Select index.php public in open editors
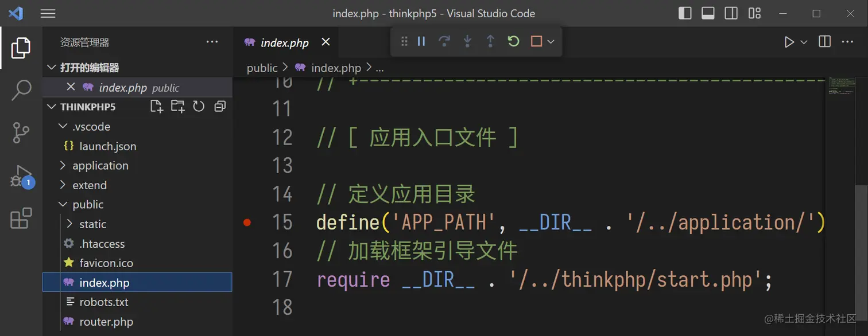The width and height of the screenshot is (868, 336). click(138, 87)
